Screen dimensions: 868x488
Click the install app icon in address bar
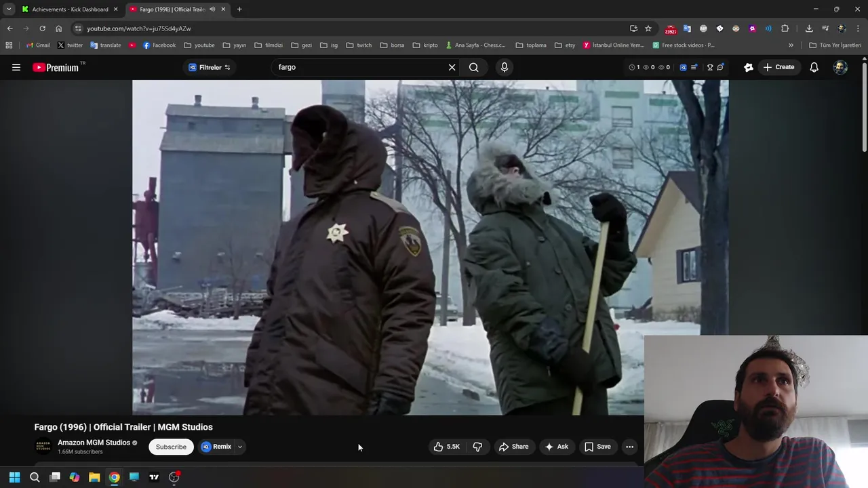point(633,28)
